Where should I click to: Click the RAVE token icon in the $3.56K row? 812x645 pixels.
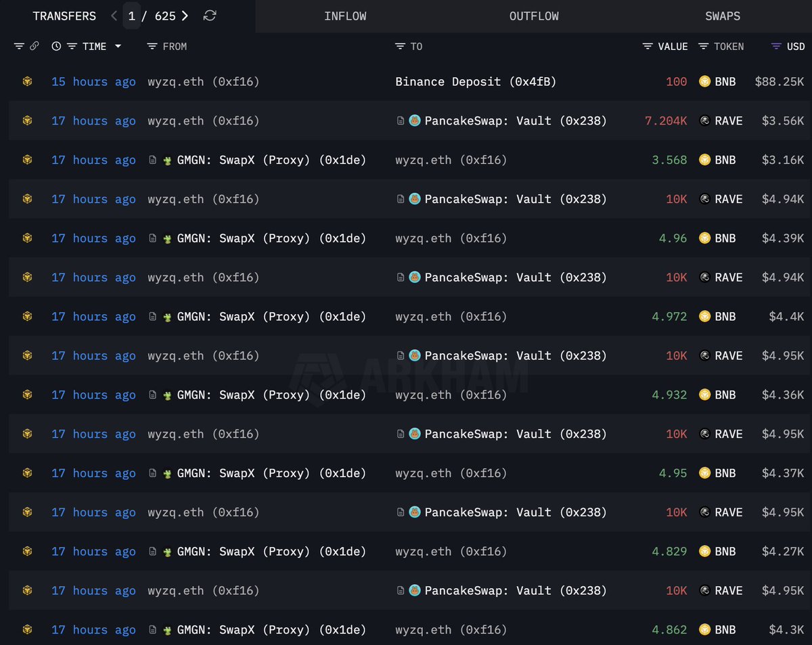coord(704,120)
